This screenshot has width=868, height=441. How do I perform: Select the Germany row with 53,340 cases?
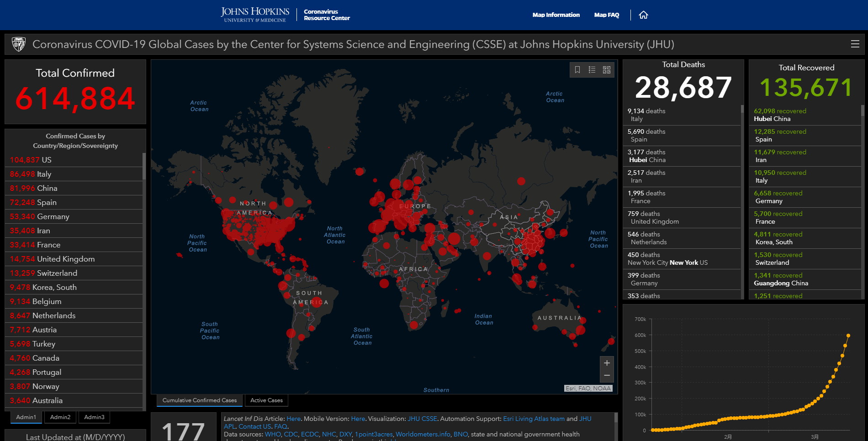coord(74,216)
